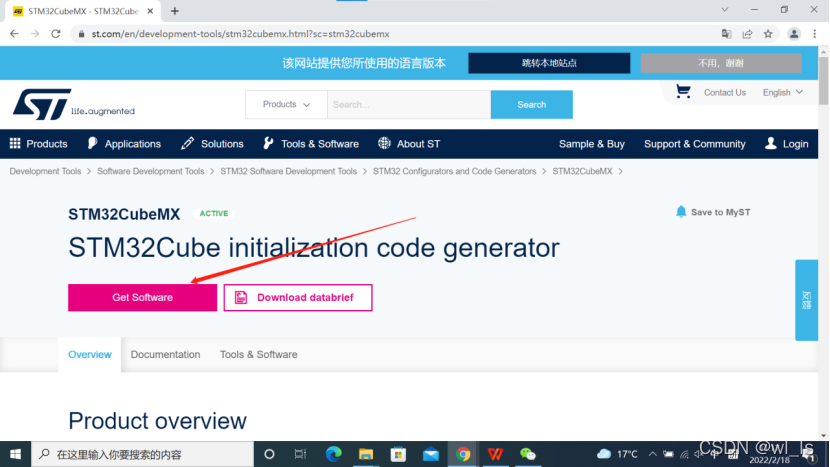830x467 pixels.
Task: Open the Sample & Buy menu
Action: [x=592, y=143]
